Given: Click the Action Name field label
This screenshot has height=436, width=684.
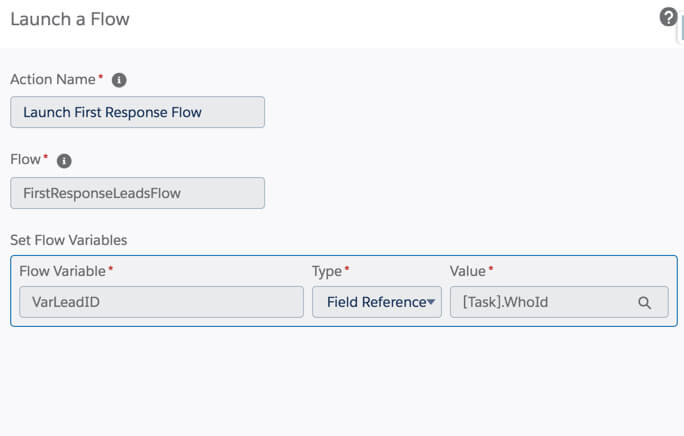Looking at the screenshot, I should point(52,80).
